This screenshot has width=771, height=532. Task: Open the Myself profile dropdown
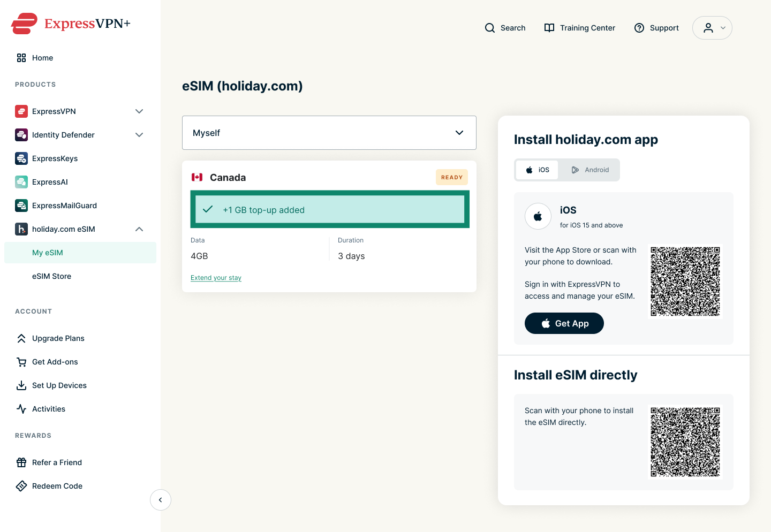329,133
